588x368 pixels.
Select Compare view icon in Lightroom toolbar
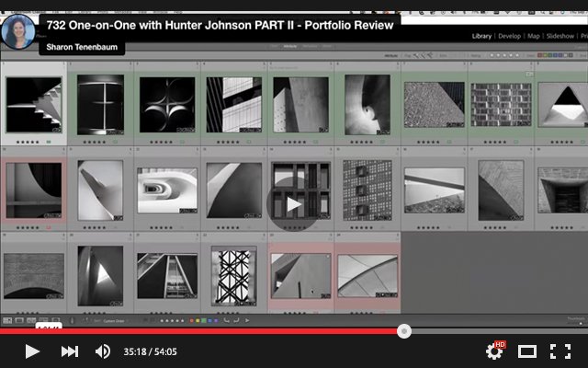[31, 320]
